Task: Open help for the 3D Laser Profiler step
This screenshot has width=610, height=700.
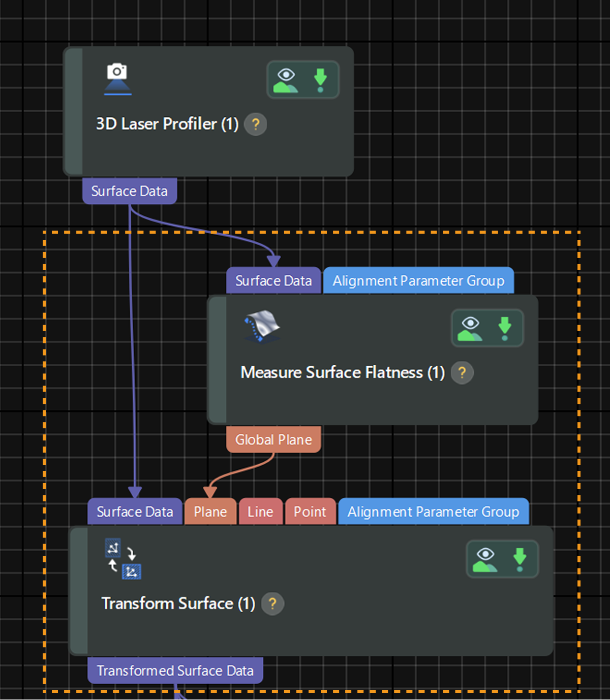Action: click(255, 124)
